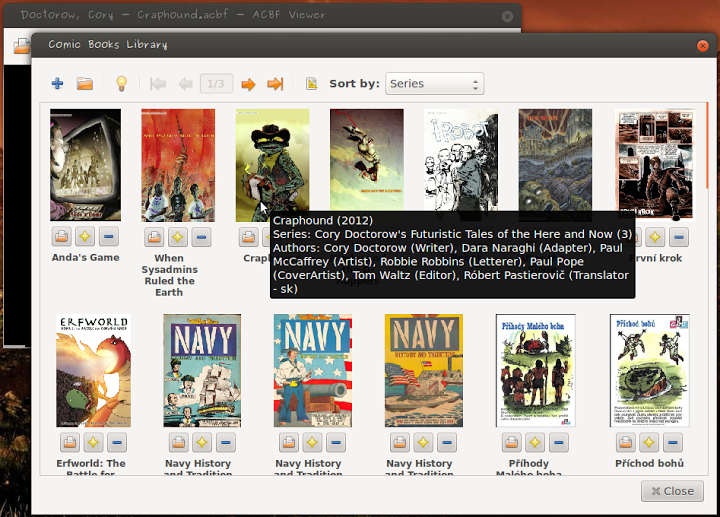The height and width of the screenshot is (517, 720).
Task: Click minus button under Příhody Malého boha
Action: pos(559,443)
